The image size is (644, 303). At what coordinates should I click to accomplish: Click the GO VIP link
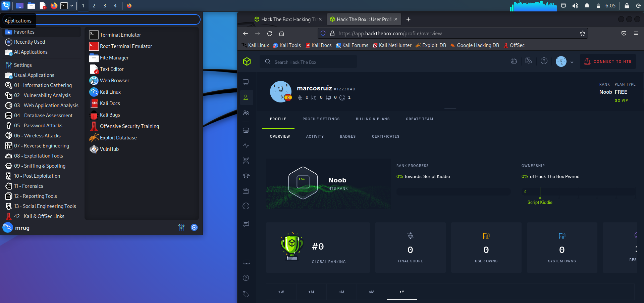click(x=621, y=100)
